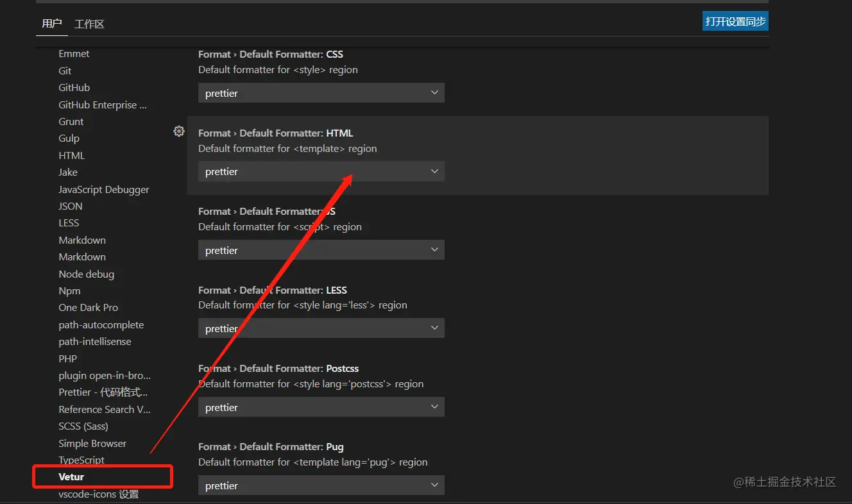Open GitHub Enterprise settings in the sidebar
852x504 pixels.
(103, 105)
